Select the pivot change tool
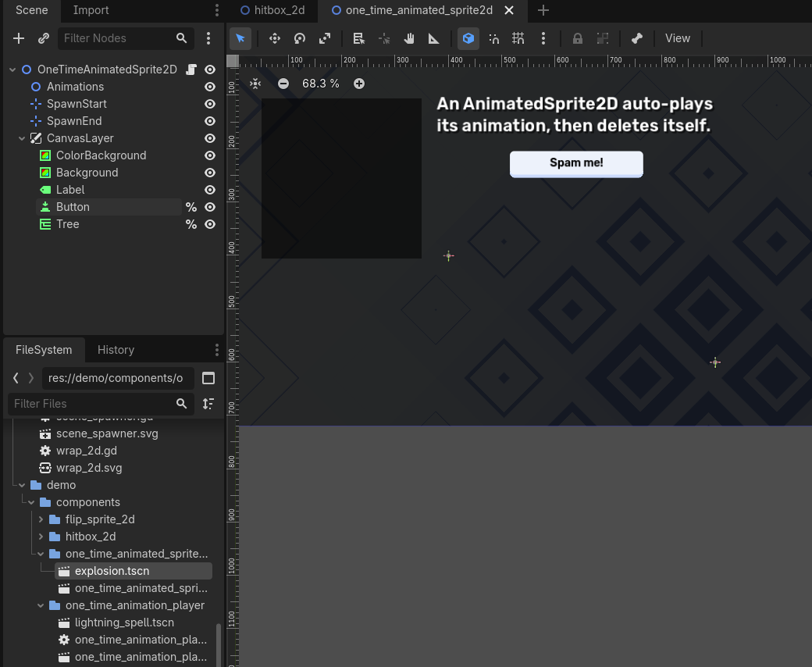 coord(383,38)
